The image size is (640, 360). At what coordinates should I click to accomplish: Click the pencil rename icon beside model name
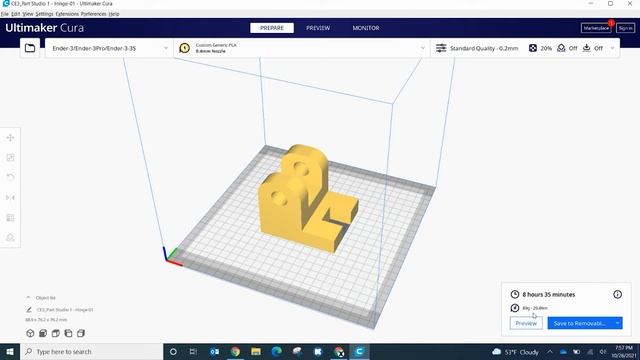[29, 310]
